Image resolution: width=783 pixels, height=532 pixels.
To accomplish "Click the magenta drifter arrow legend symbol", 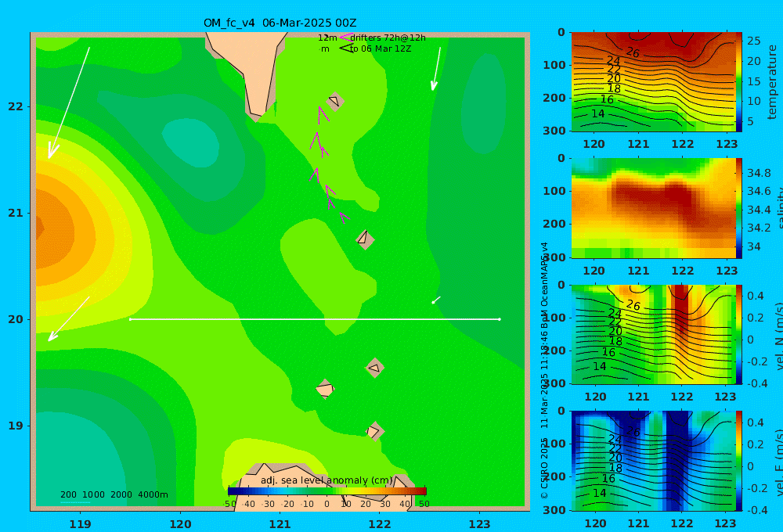I will [x=345, y=37].
